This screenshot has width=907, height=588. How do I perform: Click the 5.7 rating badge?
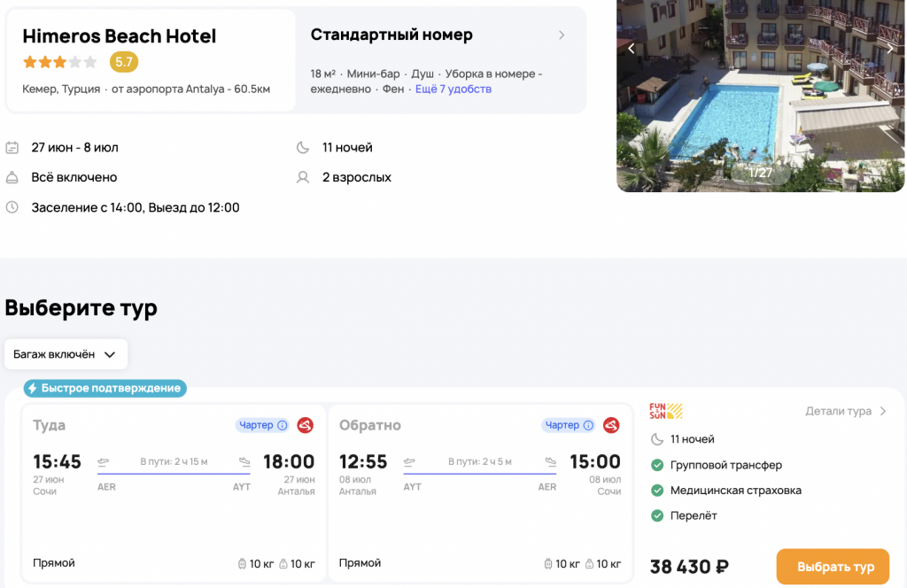[x=124, y=62]
